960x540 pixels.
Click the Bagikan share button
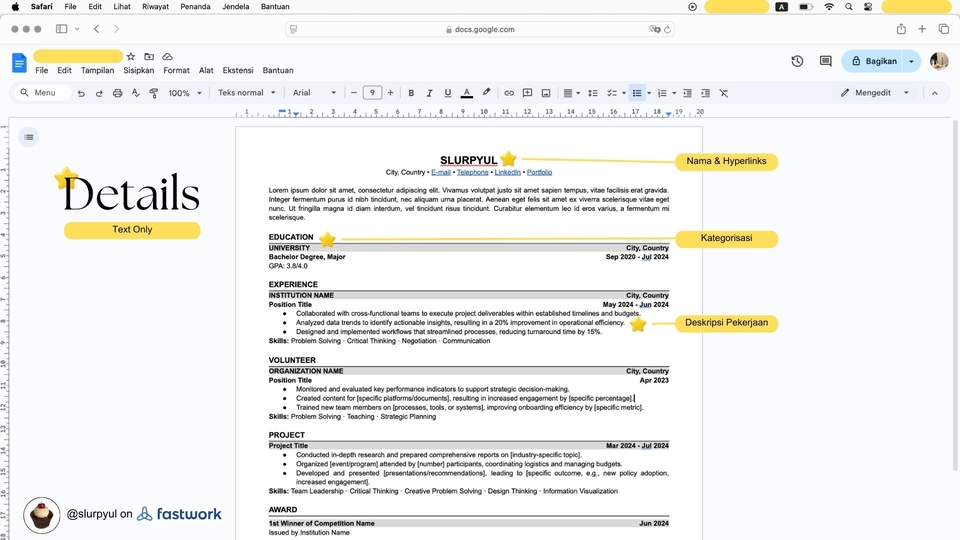tap(874, 61)
